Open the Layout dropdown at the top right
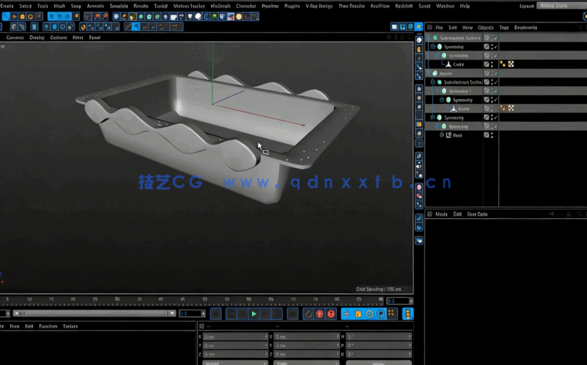The image size is (587, 365). pos(562,6)
